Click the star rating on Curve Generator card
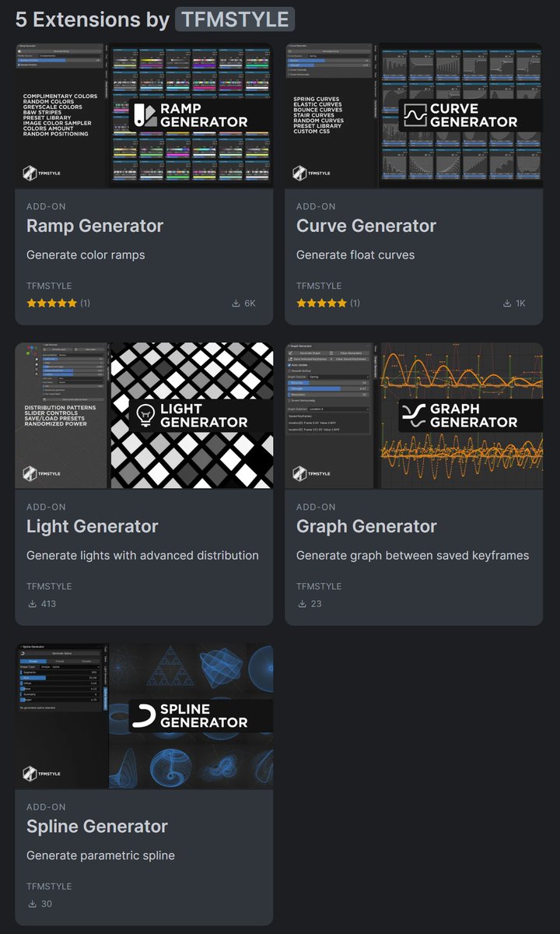This screenshot has height=934, width=560. pos(322,303)
